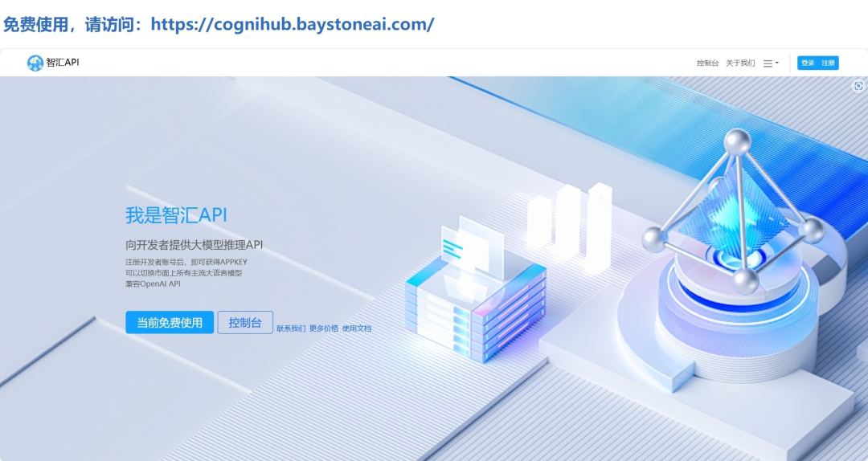Click the outlined 控制台 button

(245, 323)
